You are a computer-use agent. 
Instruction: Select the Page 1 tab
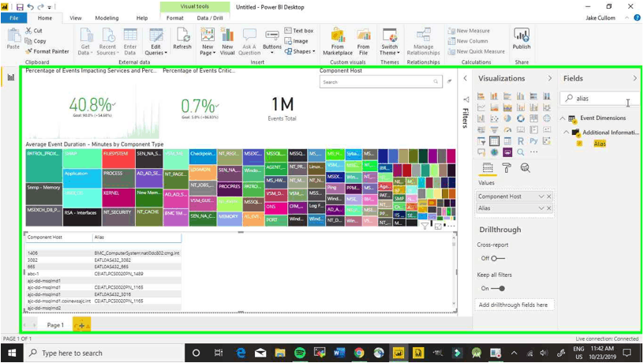(x=55, y=325)
